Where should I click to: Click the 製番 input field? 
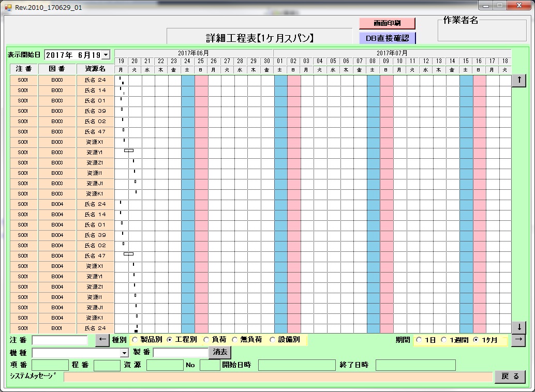click(181, 352)
